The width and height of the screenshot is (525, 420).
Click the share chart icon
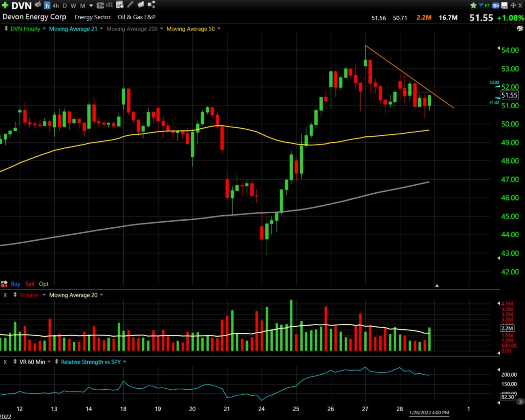click(151, 4)
